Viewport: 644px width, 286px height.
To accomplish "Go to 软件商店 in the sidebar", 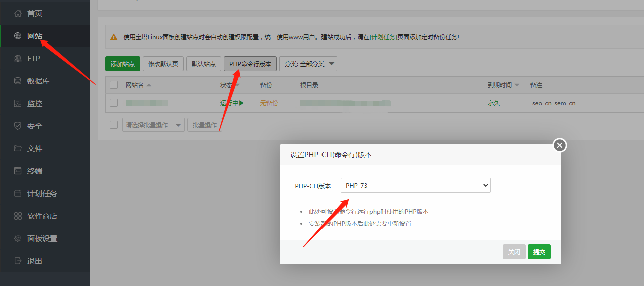I will click(42, 216).
